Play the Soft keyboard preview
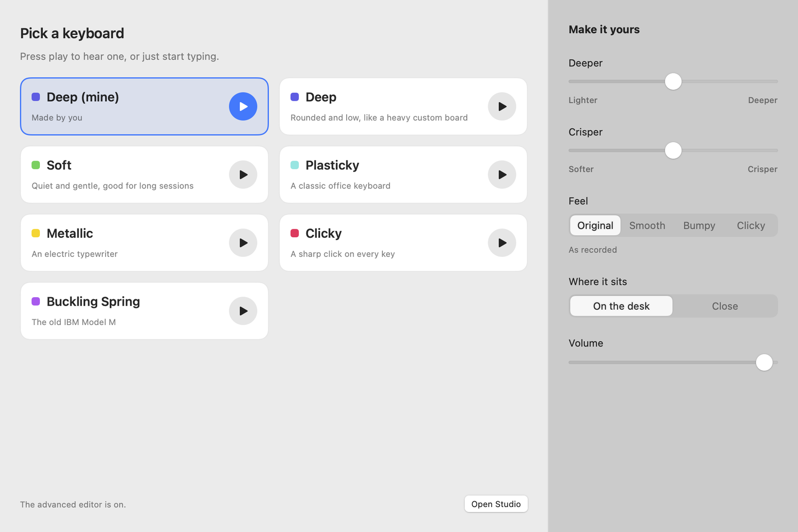This screenshot has width=798, height=532. point(243,175)
